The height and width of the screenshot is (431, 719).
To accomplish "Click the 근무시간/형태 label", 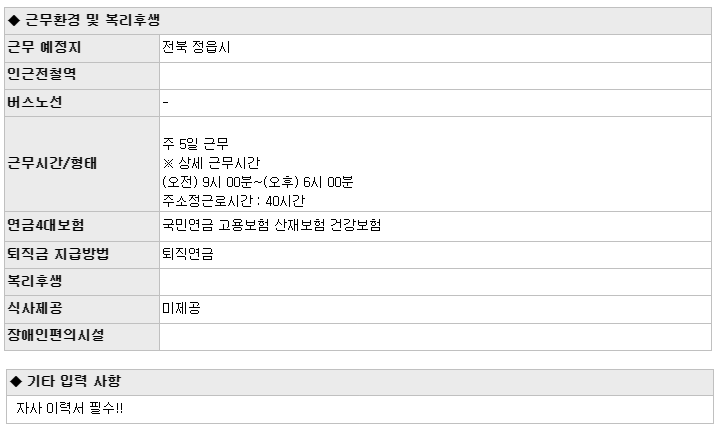I will point(52,163).
